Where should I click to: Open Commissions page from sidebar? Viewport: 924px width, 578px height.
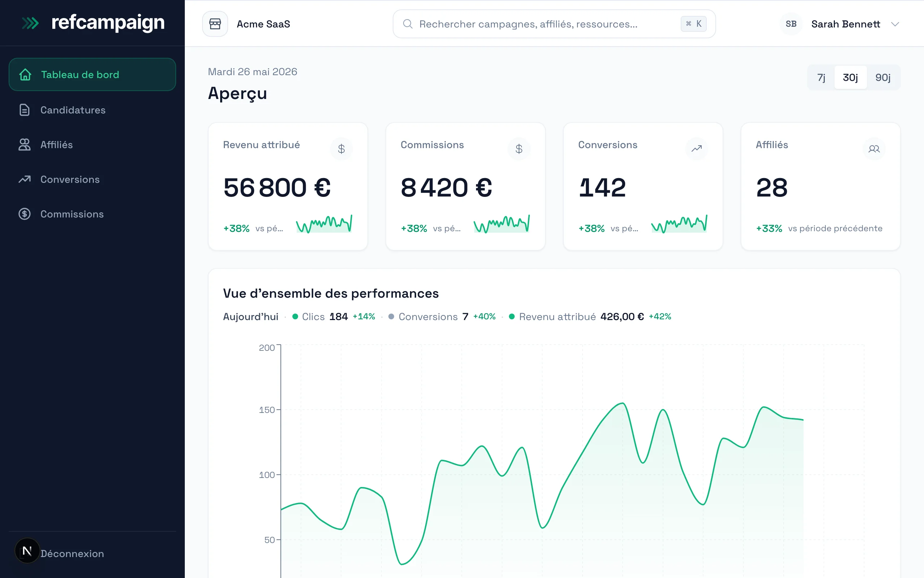pyautogui.click(x=92, y=214)
